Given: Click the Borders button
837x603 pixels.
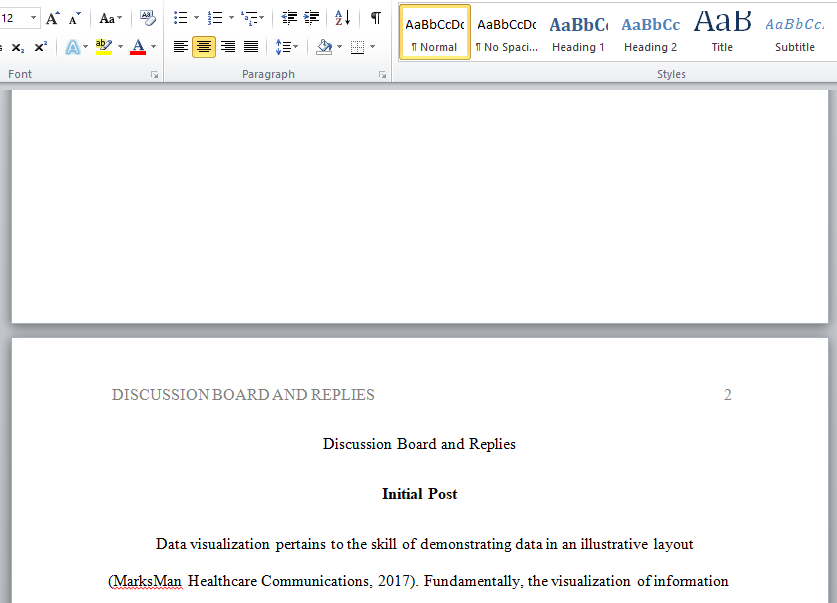Looking at the screenshot, I should 357,47.
